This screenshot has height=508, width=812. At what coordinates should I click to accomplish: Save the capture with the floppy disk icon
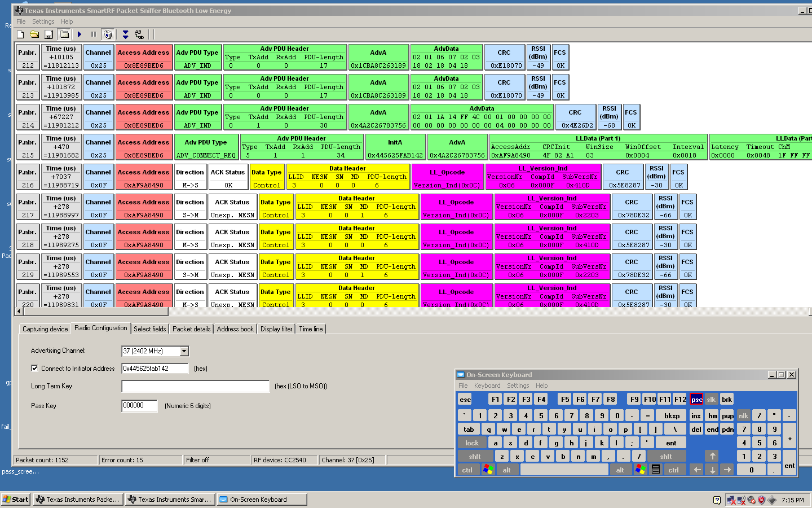click(x=48, y=34)
